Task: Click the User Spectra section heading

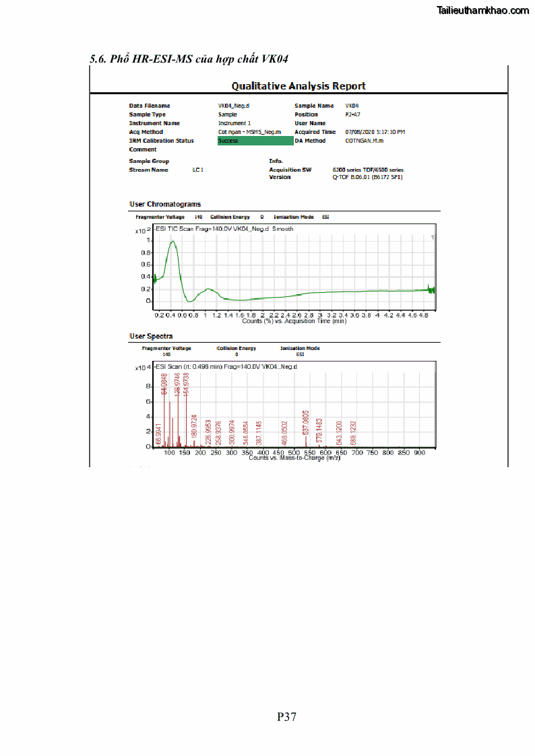Action: [151, 336]
